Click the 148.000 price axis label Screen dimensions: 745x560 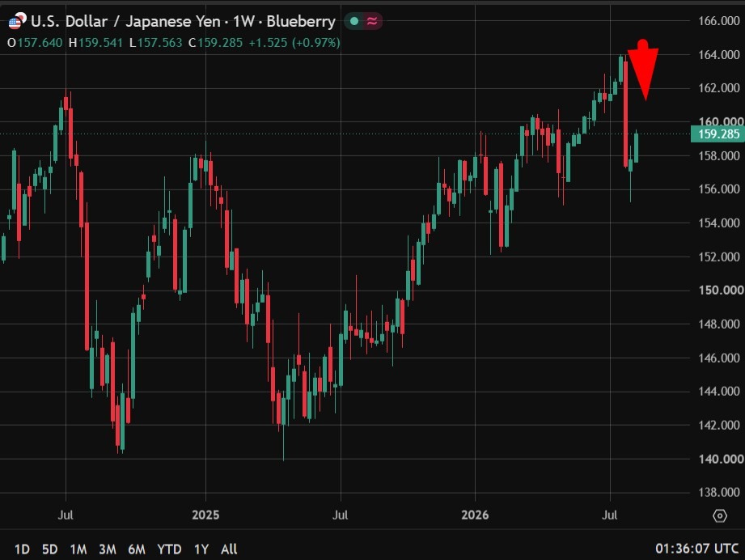pos(718,325)
